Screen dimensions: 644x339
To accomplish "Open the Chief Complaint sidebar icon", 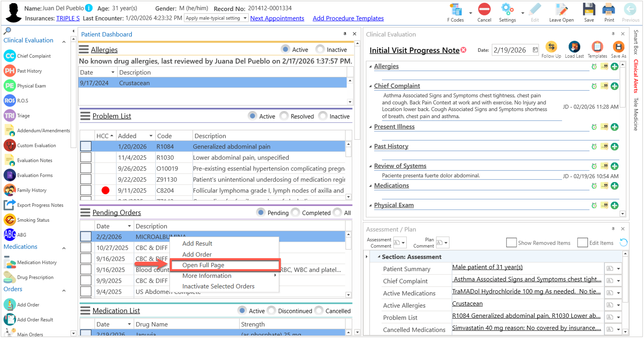I will (10, 56).
